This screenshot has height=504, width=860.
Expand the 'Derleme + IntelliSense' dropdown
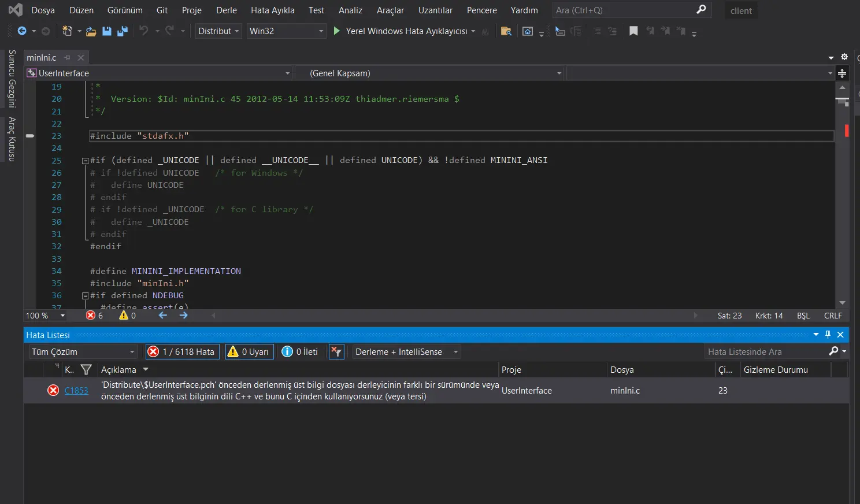point(406,352)
